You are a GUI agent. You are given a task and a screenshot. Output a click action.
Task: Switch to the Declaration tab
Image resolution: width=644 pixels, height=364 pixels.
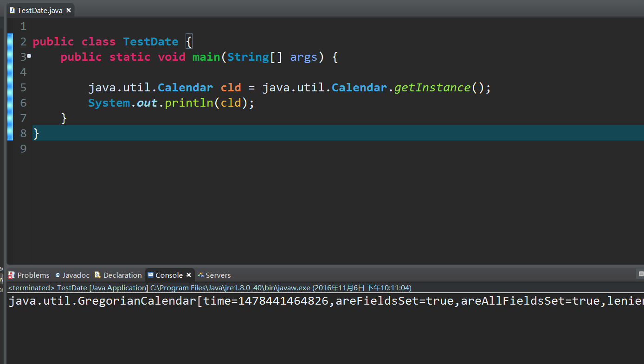tap(122, 275)
